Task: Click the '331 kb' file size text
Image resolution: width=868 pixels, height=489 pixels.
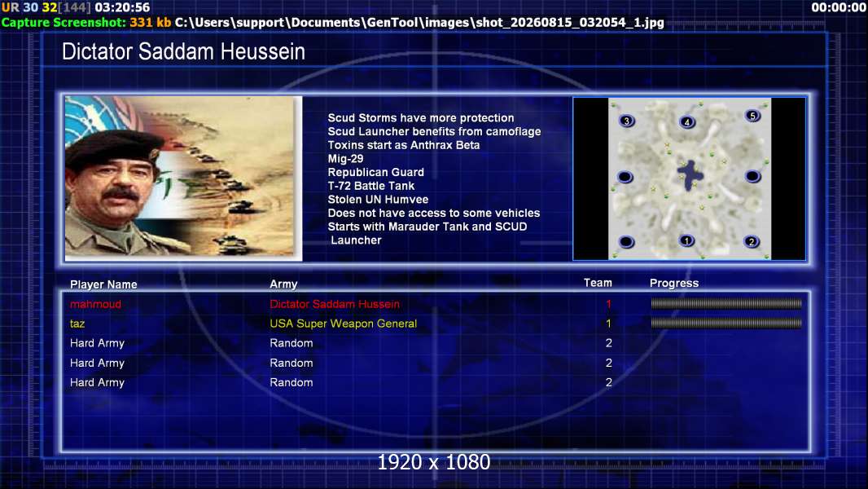Action: point(151,23)
